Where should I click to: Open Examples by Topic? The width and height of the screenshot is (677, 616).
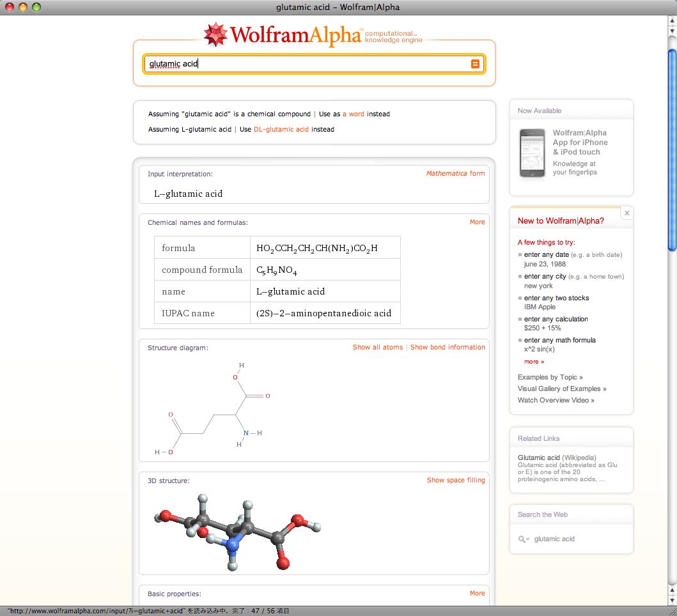(x=550, y=377)
